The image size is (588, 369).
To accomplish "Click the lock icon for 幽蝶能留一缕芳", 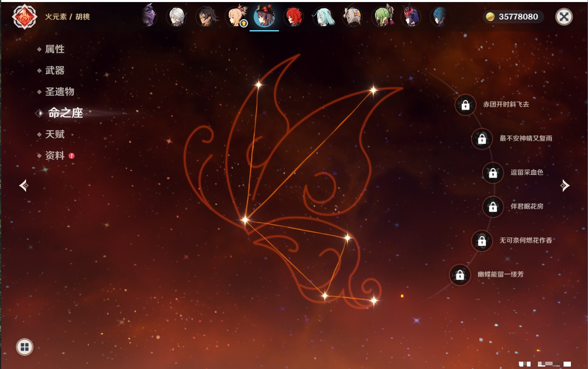I will (x=460, y=275).
